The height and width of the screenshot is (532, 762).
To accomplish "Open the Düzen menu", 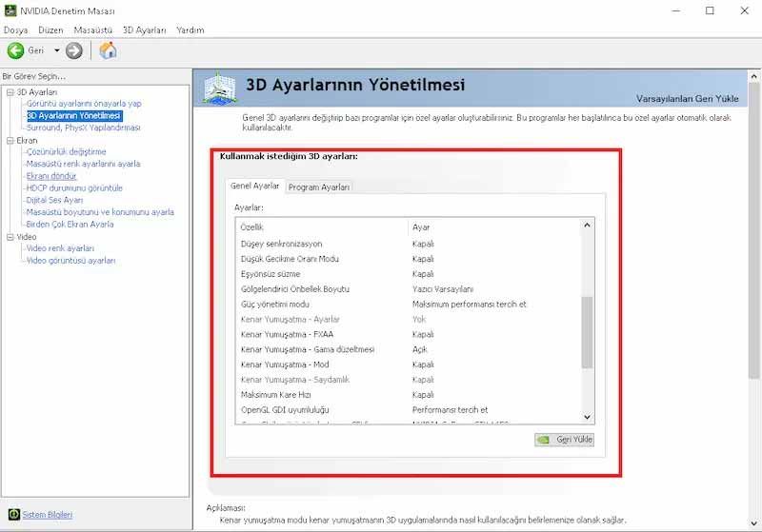I will pos(50,30).
